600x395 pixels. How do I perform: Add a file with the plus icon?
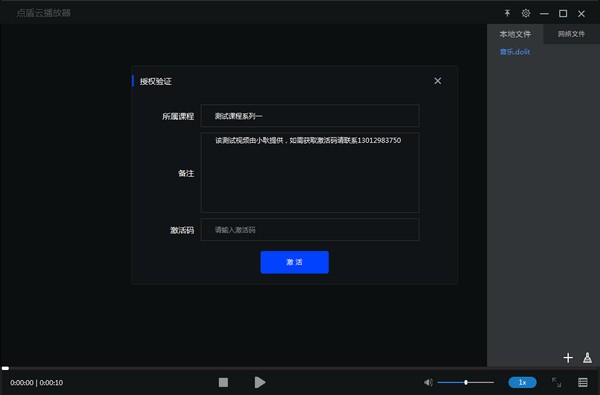[x=568, y=358]
